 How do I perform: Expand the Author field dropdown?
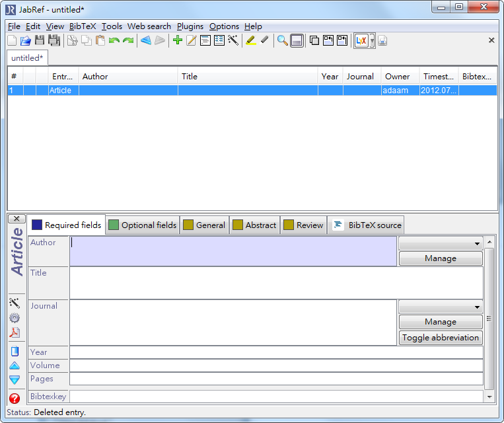(x=441, y=243)
